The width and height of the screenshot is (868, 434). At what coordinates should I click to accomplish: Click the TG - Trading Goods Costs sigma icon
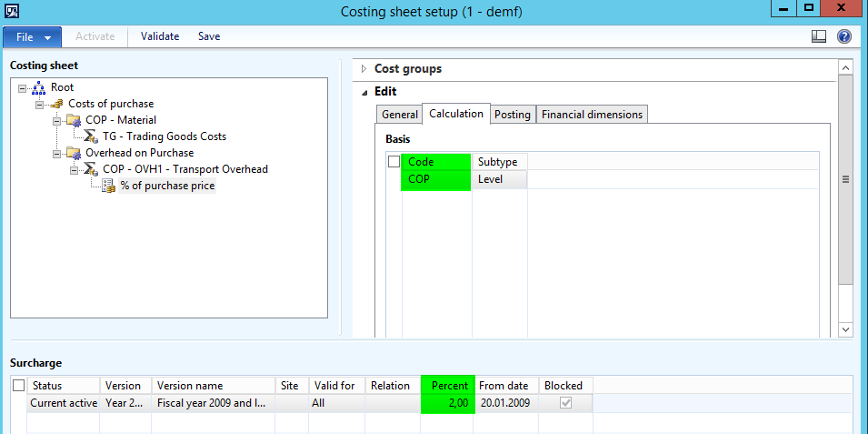91,136
